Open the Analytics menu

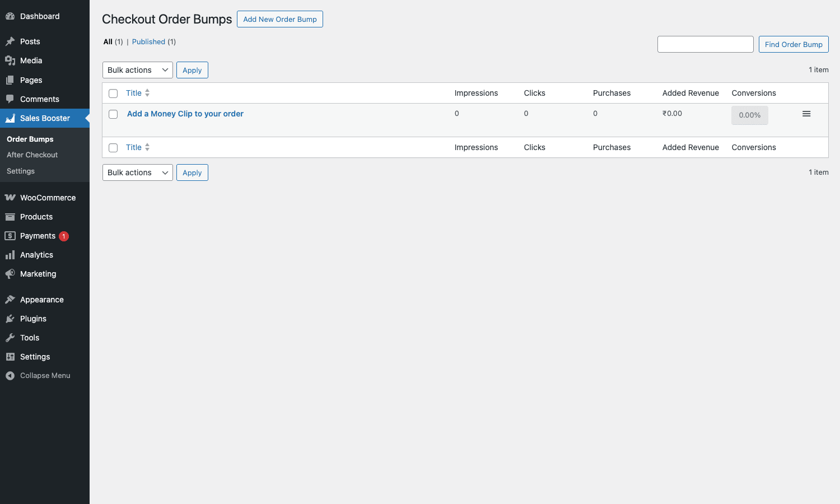point(45,255)
